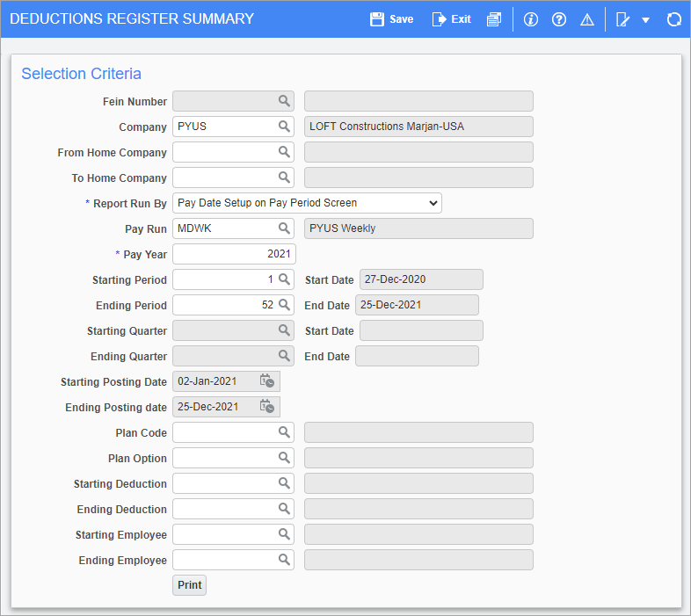Open the Starting Employee lookup magnifier
Screen dimensions: 691x616
coord(284,534)
